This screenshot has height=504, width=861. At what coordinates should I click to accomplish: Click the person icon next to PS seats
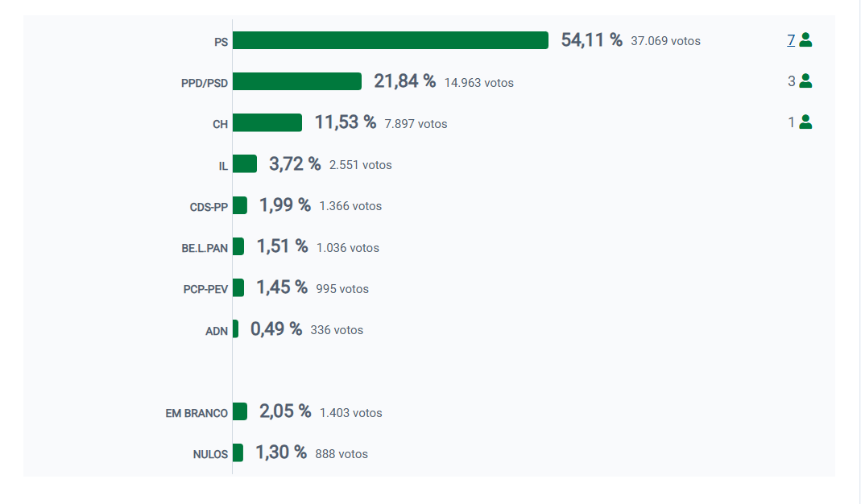(805, 39)
